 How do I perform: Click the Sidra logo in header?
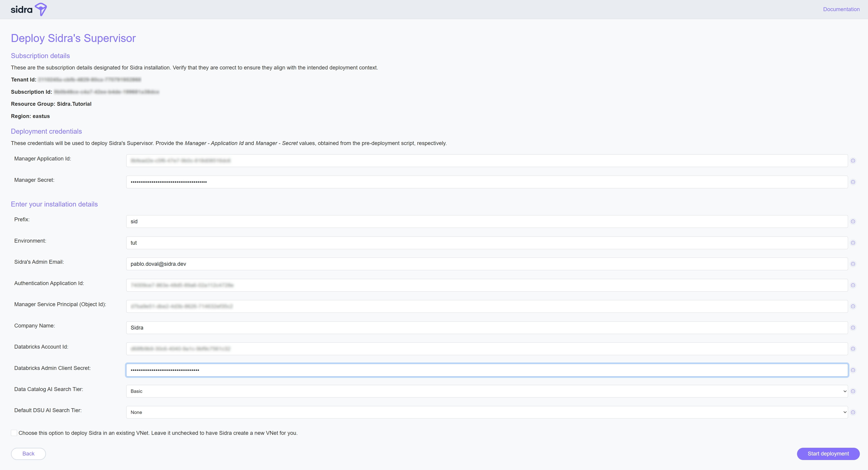[29, 9]
